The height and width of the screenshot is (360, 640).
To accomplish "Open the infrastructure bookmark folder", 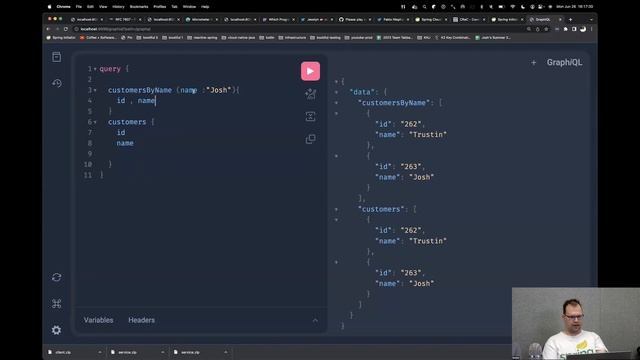I will (x=293, y=38).
